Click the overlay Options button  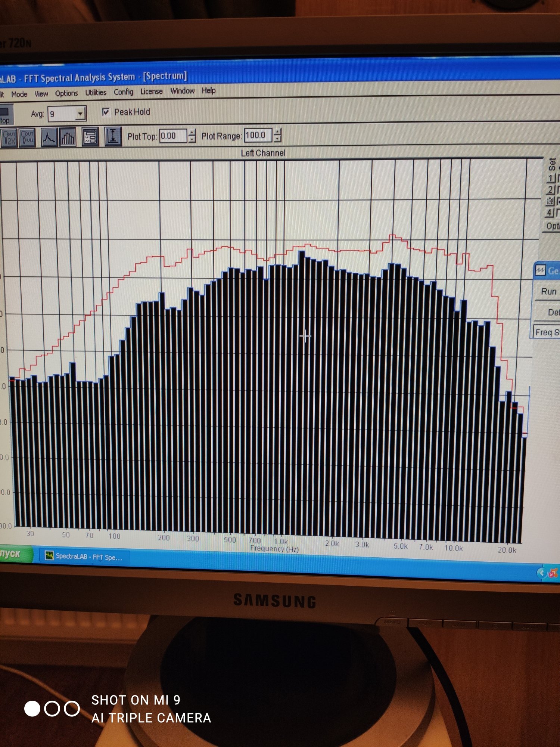point(552,226)
